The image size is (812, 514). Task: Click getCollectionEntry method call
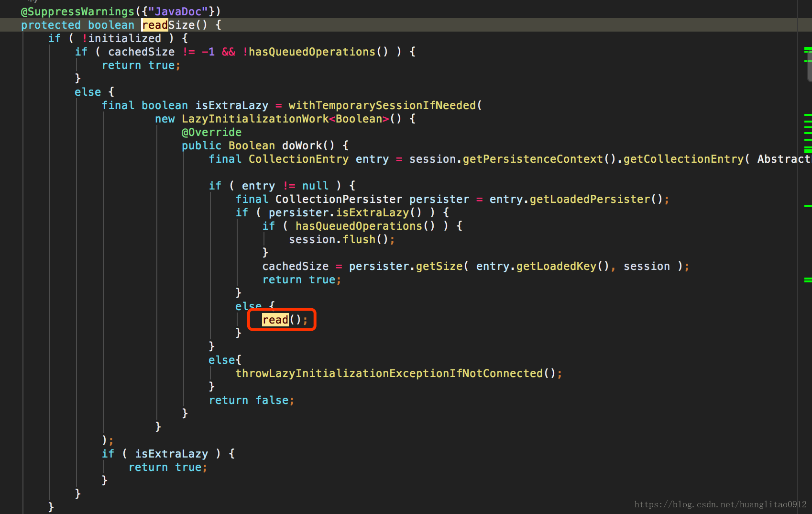683,159
